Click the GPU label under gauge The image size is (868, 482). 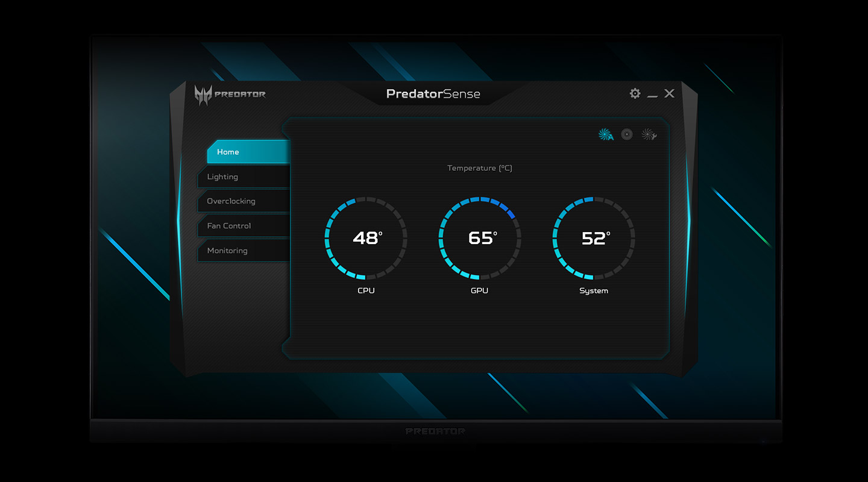coord(480,290)
